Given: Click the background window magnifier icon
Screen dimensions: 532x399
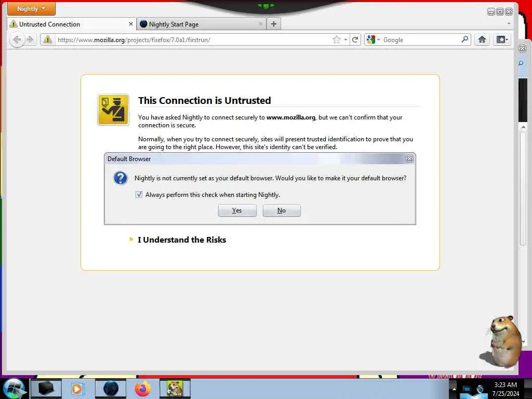Looking at the screenshot, I should click(521, 63).
